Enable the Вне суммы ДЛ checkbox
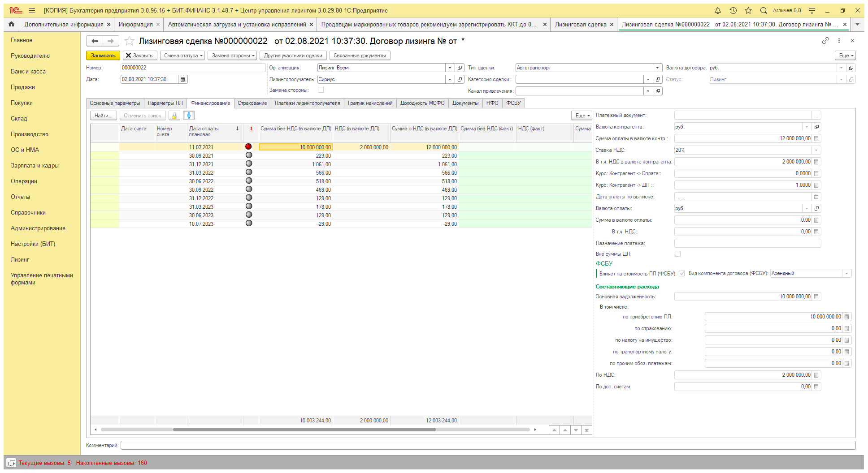The width and height of the screenshot is (868, 473). [x=677, y=254]
